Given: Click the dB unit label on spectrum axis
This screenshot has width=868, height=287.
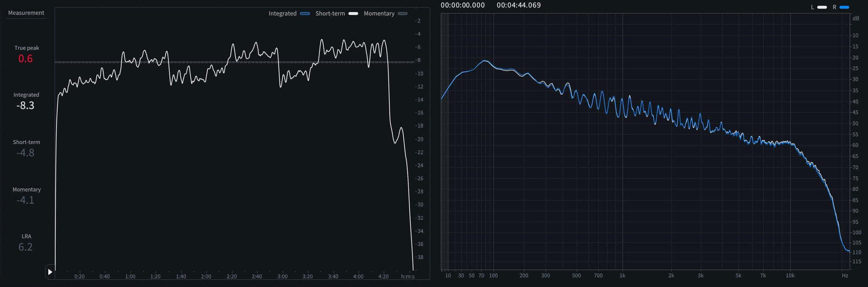Looking at the screenshot, I should click(856, 18).
